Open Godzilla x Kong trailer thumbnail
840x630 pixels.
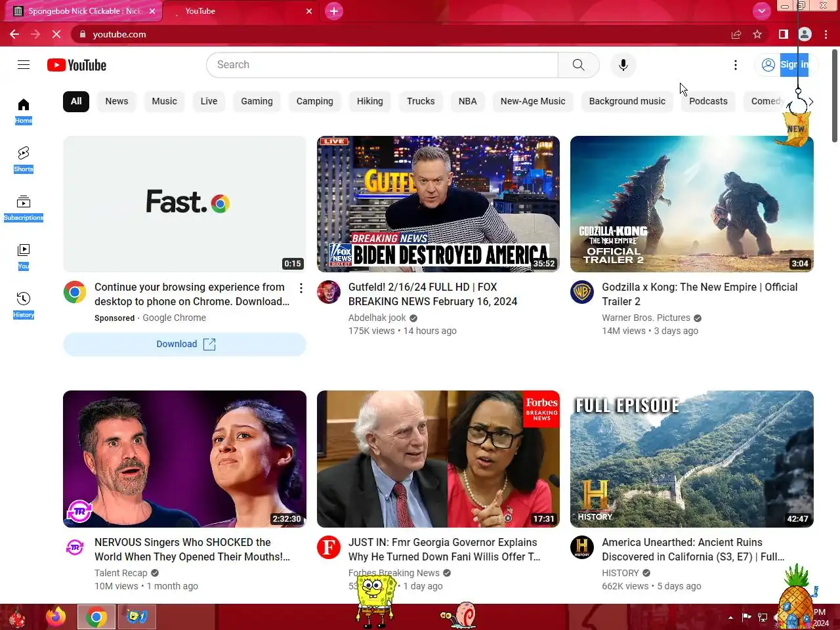tap(692, 204)
